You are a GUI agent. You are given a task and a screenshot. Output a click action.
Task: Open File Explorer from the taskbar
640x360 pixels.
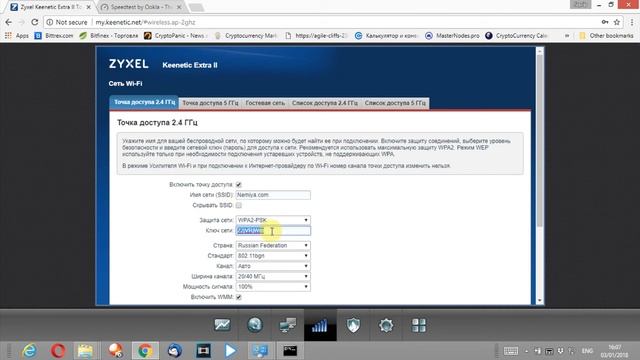[x=85, y=351]
